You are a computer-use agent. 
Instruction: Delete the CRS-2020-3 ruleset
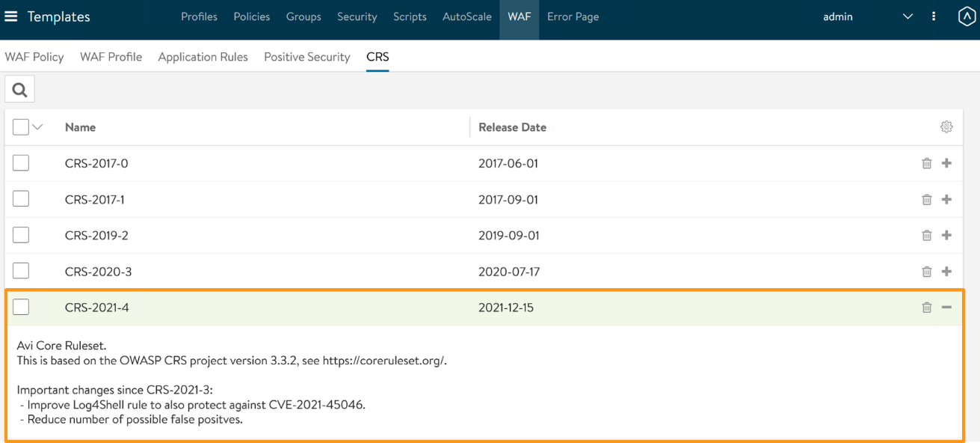tap(927, 271)
